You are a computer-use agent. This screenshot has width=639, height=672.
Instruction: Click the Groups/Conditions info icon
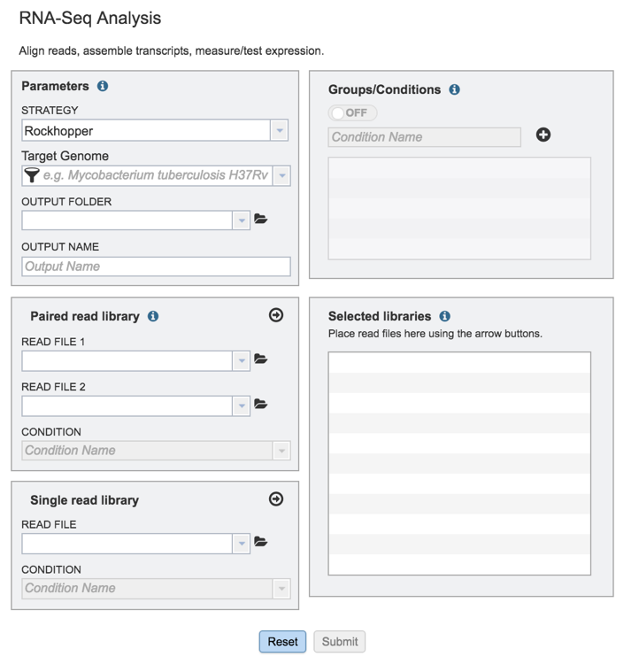pyautogui.click(x=454, y=89)
